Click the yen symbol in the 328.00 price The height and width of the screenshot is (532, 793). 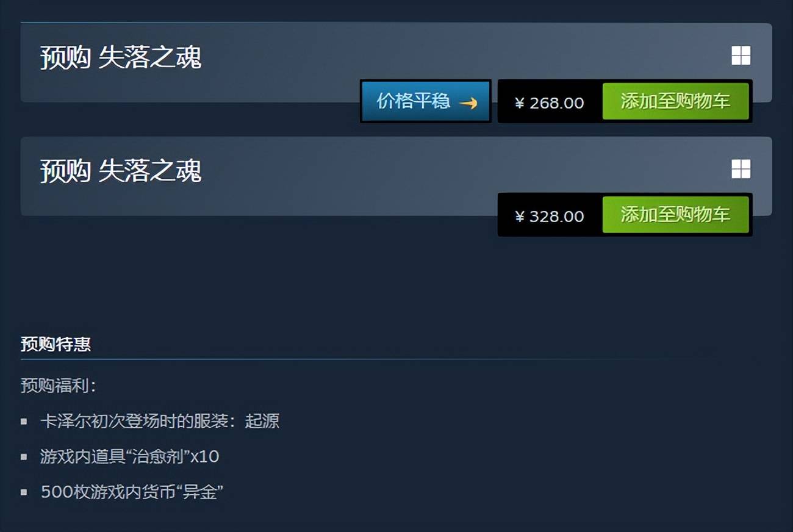[520, 217]
